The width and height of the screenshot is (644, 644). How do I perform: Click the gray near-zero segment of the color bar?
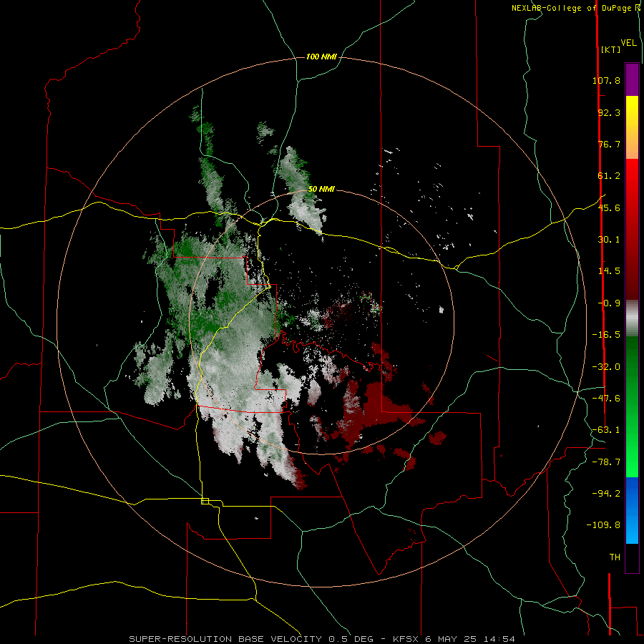click(x=632, y=318)
